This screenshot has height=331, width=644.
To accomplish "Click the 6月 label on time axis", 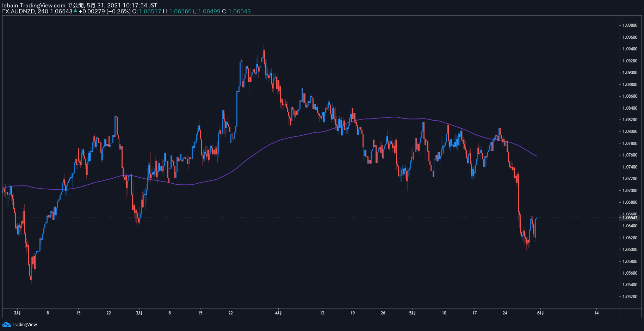I will 540,313.
